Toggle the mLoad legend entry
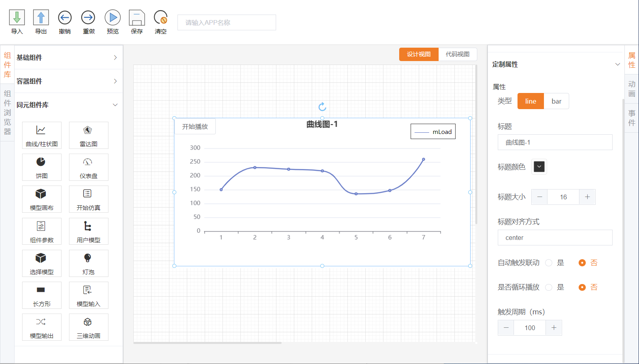 pos(433,132)
